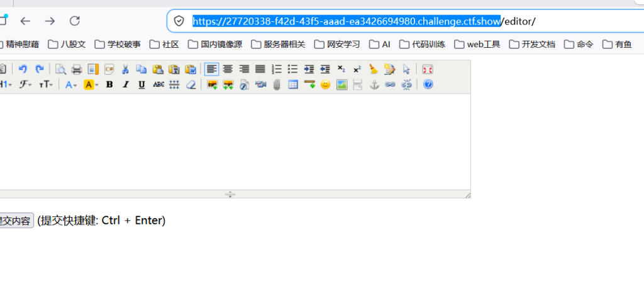The height and width of the screenshot is (283, 644).
Task: Toggle underline formatting
Action: coord(142,85)
